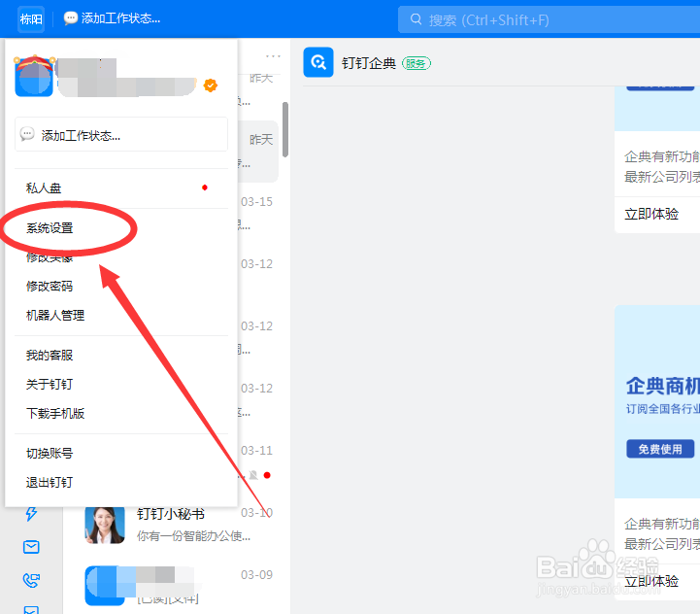Open 机器人管理 menu item

tap(55, 316)
